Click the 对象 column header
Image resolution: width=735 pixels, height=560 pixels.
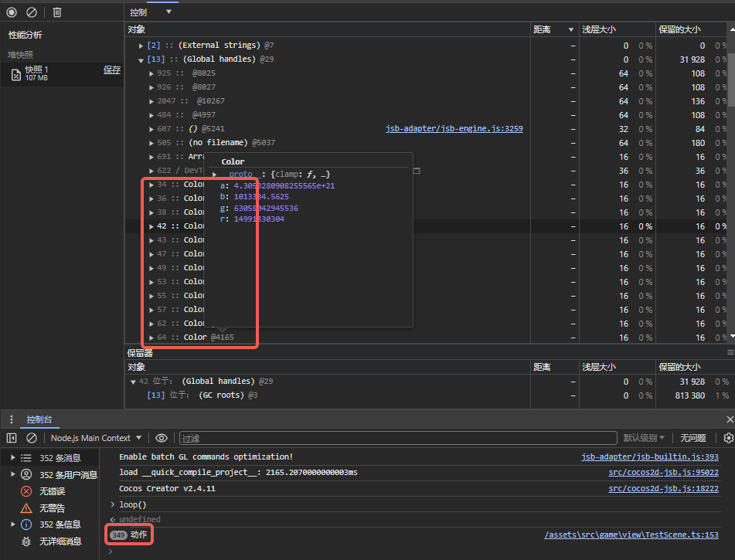[327, 29]
